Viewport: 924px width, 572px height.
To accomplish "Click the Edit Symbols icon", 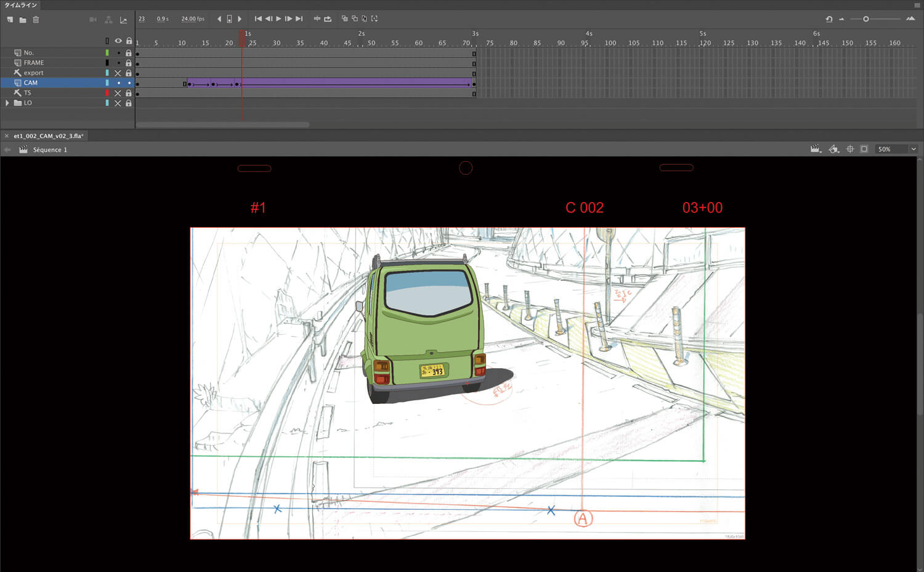I will [x=833, y=149].
